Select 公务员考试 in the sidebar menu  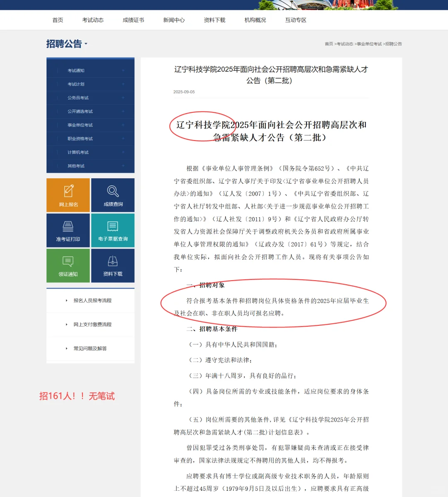78,98
